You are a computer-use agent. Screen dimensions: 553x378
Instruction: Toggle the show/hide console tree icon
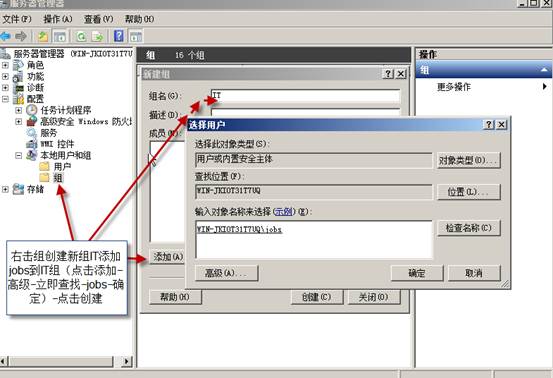tap(60, 36)
